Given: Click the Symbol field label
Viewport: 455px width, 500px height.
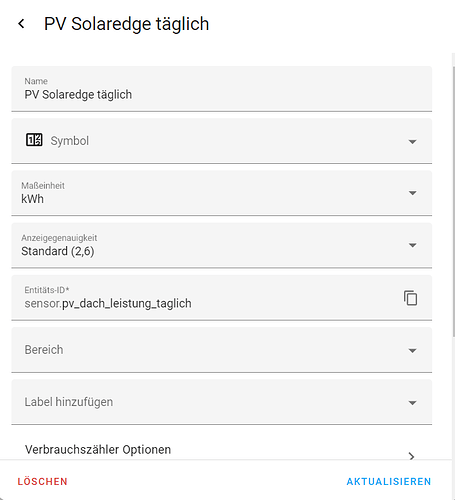Looking at the screenshot, I should click(70, 141).
